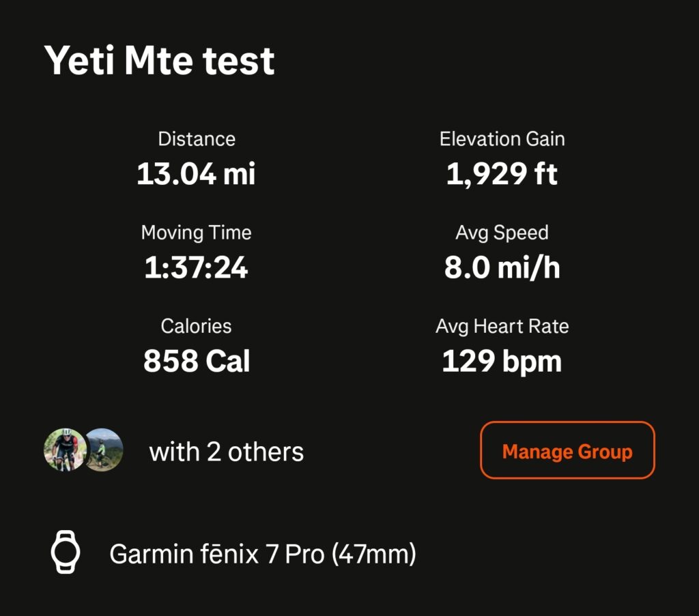The image size is (699, 616).
Task: Click the Avg Heart Rate stat label
Action: (x=502, y=327)
